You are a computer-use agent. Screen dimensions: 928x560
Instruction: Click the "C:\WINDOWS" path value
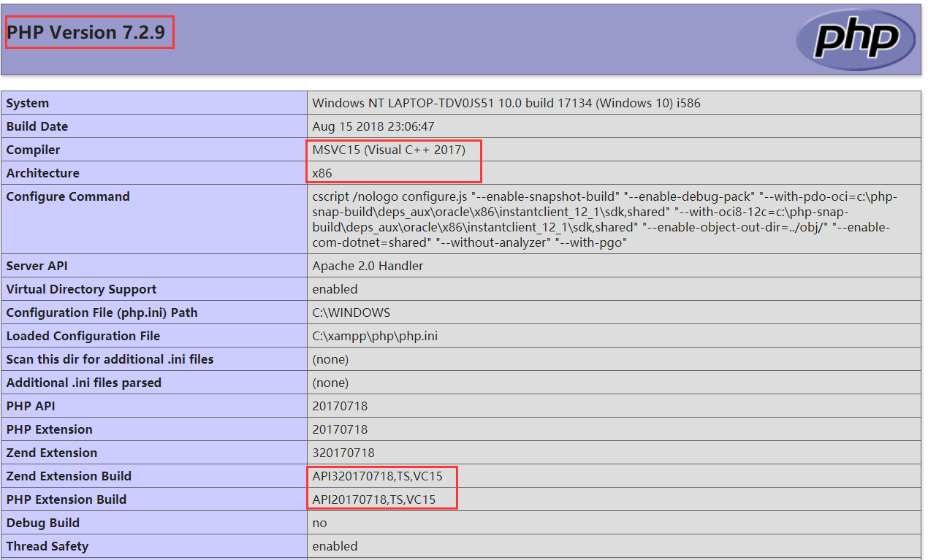click(351, 312)
